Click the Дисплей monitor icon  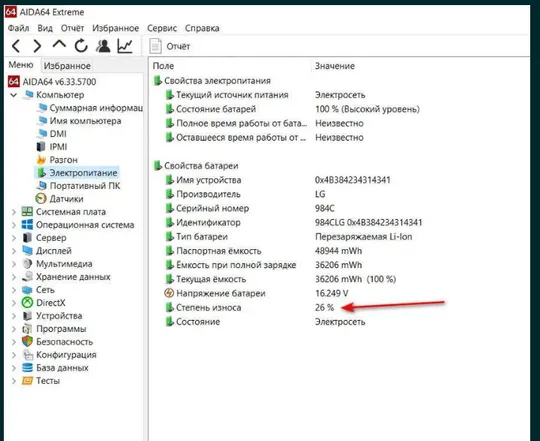tap(27, 251)
